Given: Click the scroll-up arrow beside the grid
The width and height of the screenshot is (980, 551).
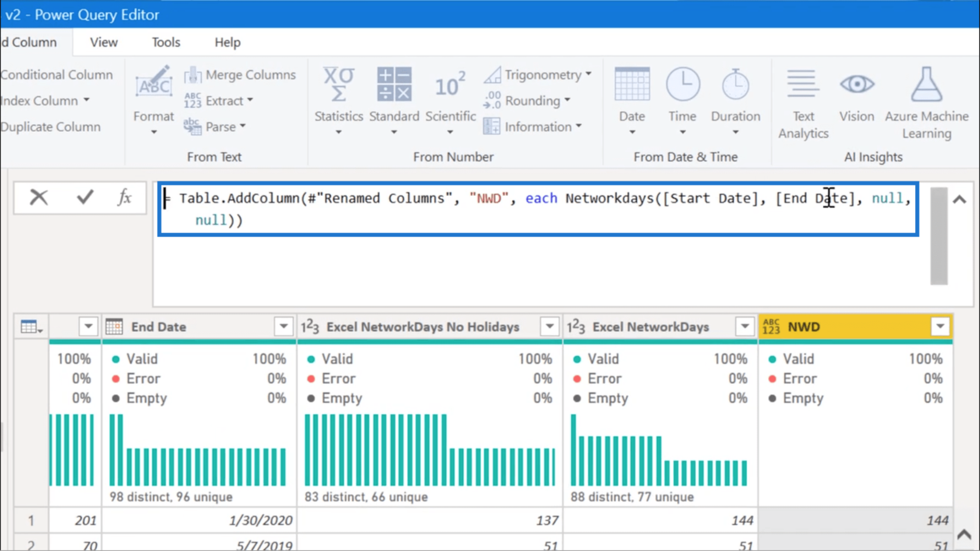Looking at the screenshot, I should pos(964,534).
